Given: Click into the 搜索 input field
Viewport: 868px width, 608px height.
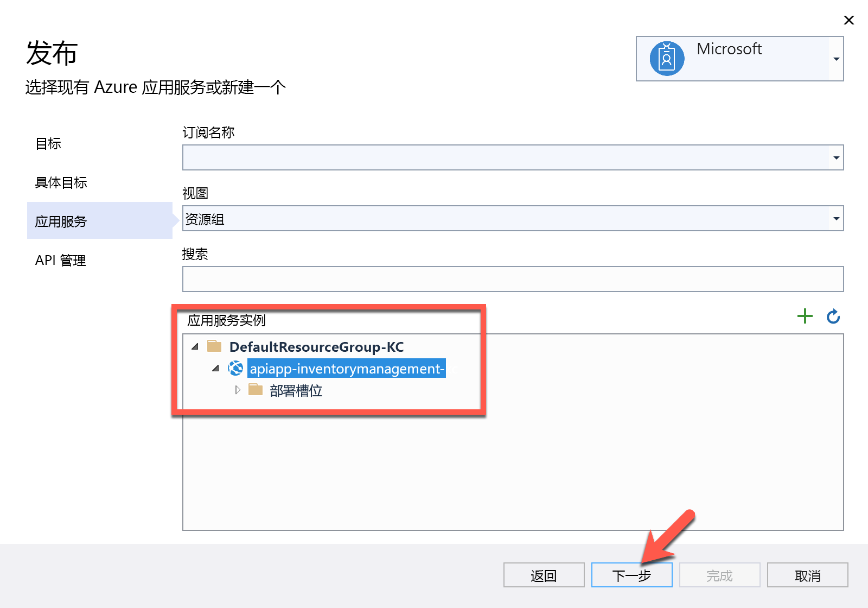Looking at the screenshot, I should 513,279.
